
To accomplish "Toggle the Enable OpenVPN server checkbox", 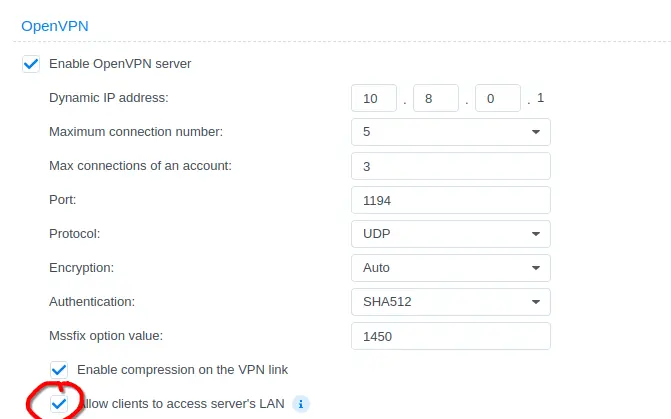I will click(31, 64).
